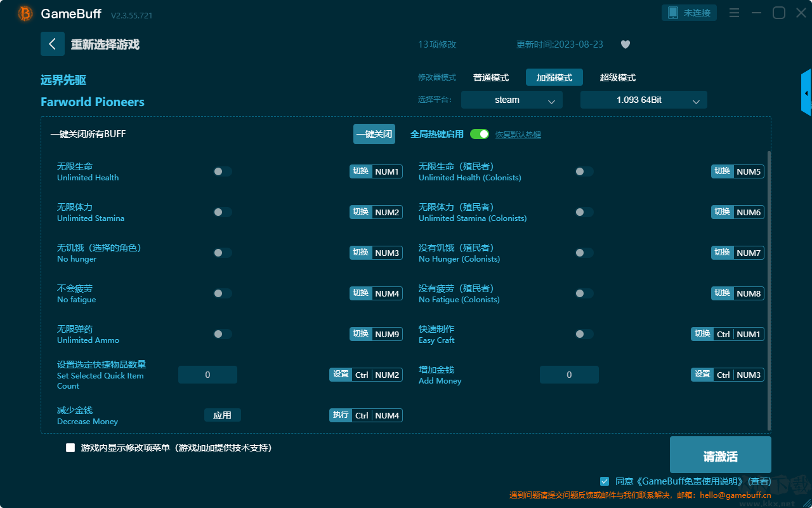Click the GameBuff logo icon

25,13
